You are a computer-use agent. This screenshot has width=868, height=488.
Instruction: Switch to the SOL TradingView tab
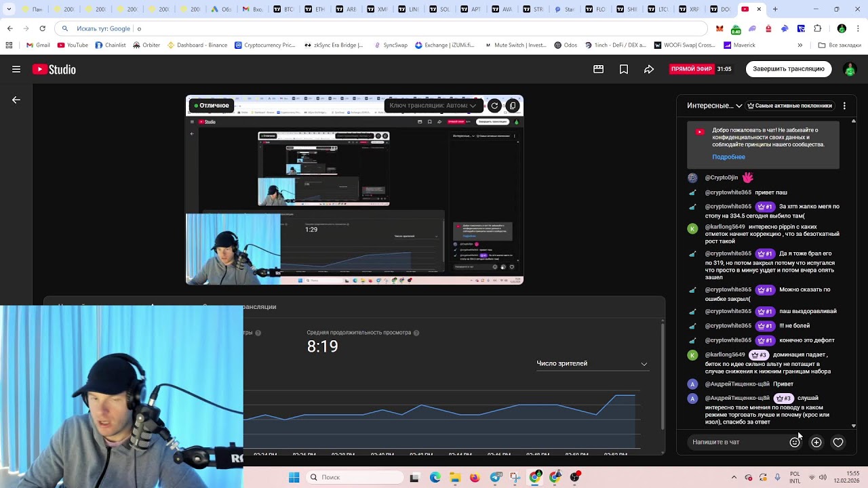coord(439,9)
